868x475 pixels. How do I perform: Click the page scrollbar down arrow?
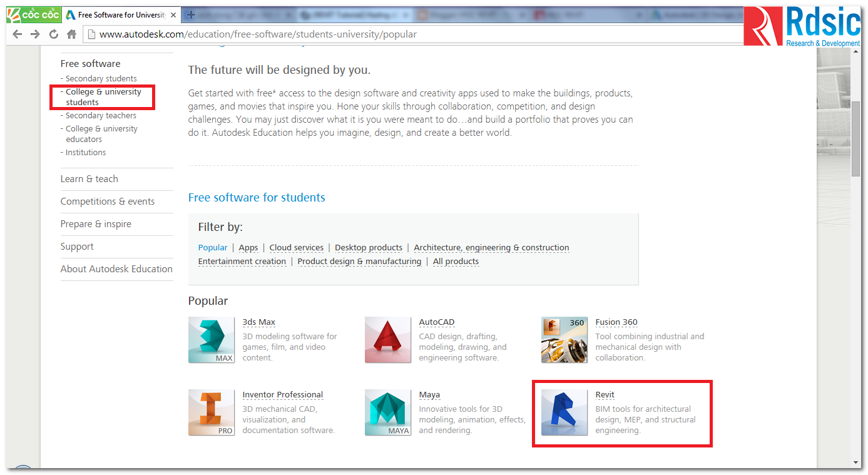click(855, 462)
